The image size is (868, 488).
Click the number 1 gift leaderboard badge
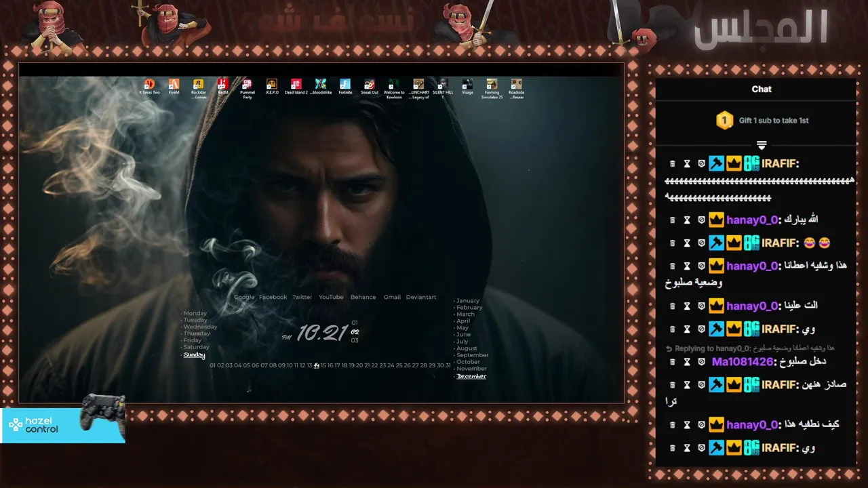pos(724,121)
